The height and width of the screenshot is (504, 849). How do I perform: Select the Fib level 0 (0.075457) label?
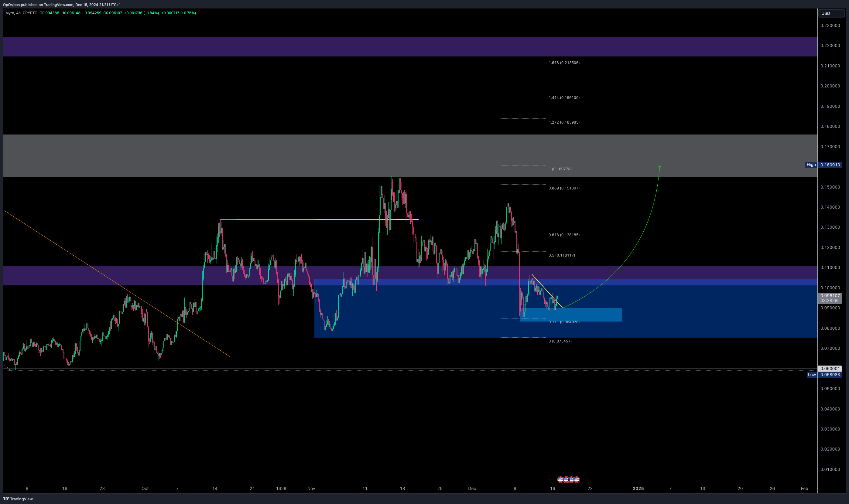560,341
